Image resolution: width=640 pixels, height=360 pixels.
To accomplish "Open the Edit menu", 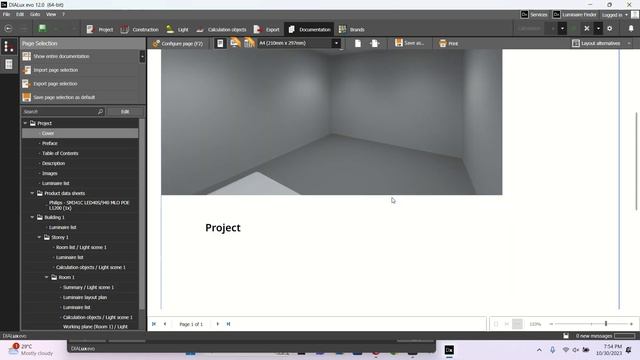I will (20, 14).
